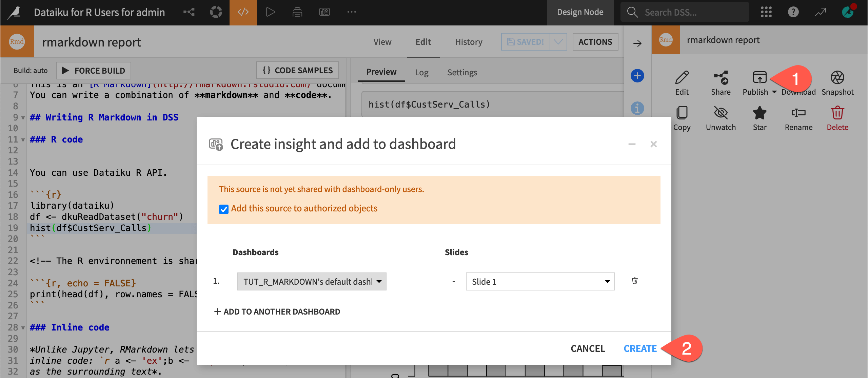Collapse the right panel with arrow icon
The width and height of the screenshot is (868, 378).
coord(637,43)
